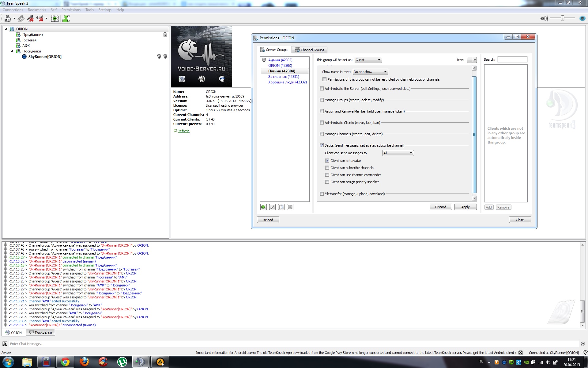Show hidden system tray icons arrow
588x368 pixels.
489,362
